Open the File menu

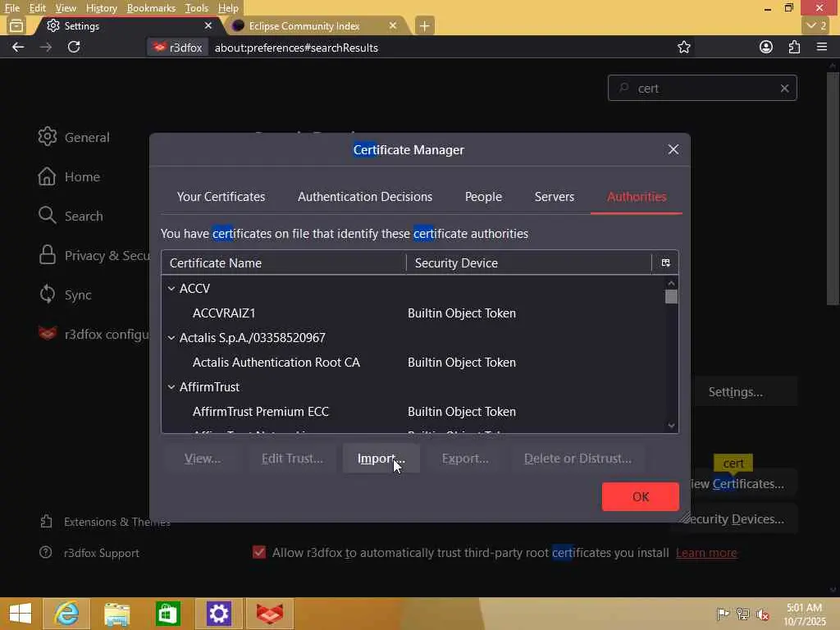11,8
